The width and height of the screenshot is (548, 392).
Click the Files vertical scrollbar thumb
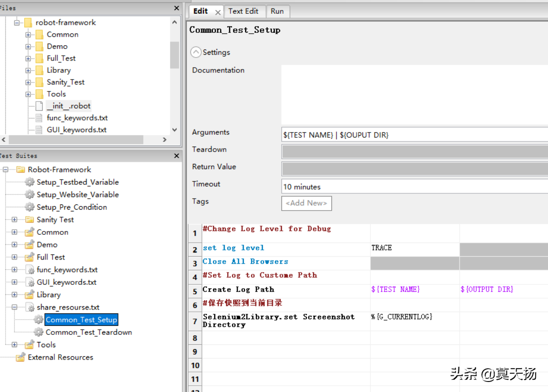click(174, 55)
